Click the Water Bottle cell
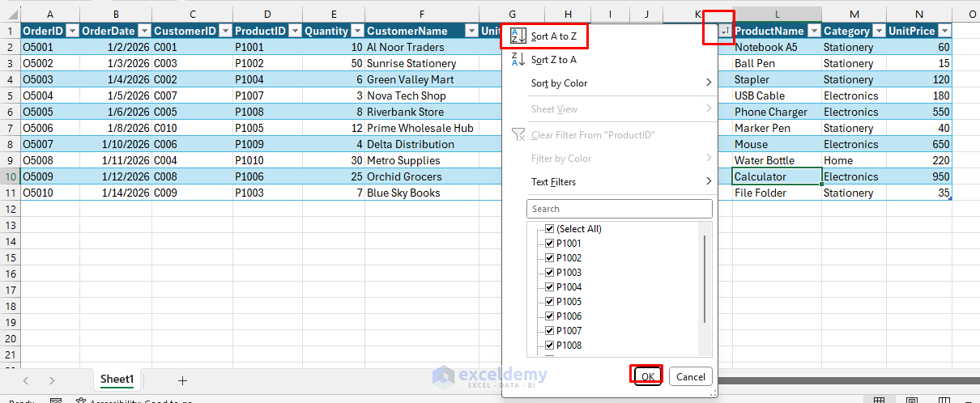This screenshot has height=403, width=980. pyautogui.click(x=777, y=160)
